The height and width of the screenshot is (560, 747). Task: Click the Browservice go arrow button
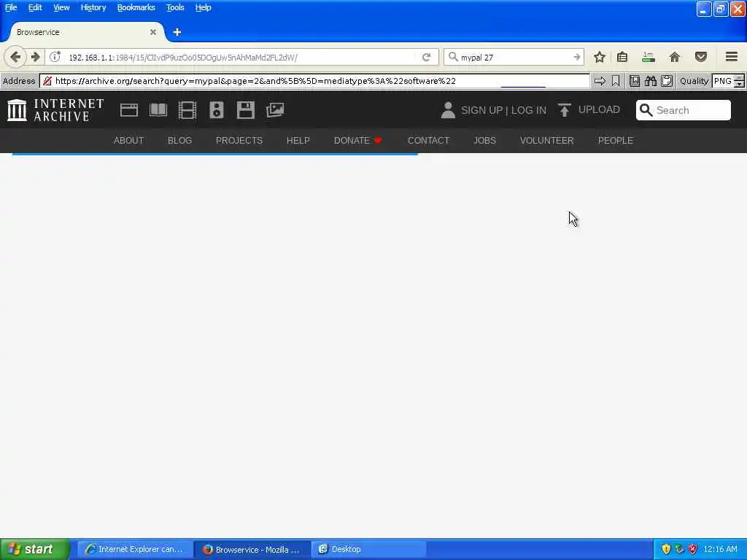600,81
